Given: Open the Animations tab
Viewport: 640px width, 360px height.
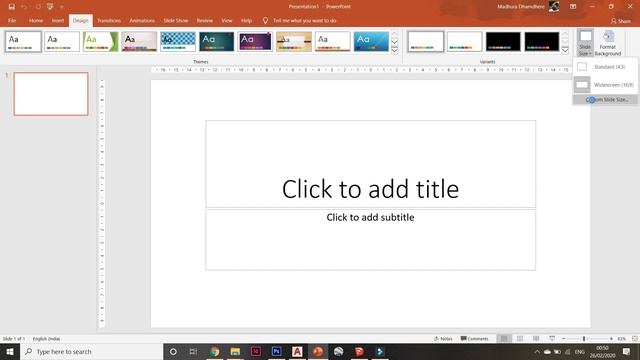Looking at the screenshot, I should 142,20.
